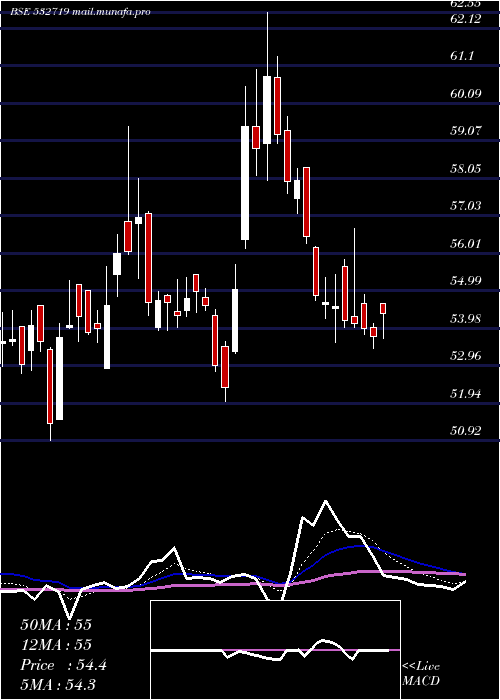Click the 59.07 price axis label
The height and width of the screenshot is (700, 500).
pos(466,131)
